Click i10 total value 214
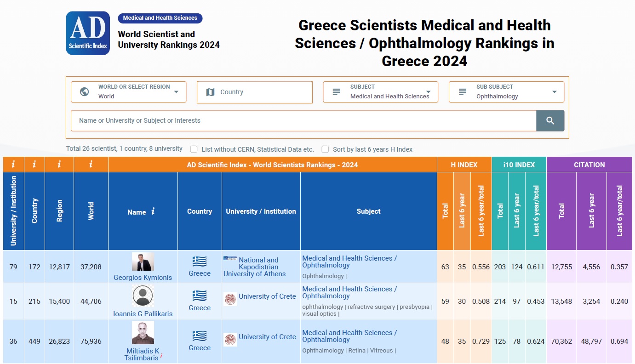The image size is (635, 364). pos(500,301)
